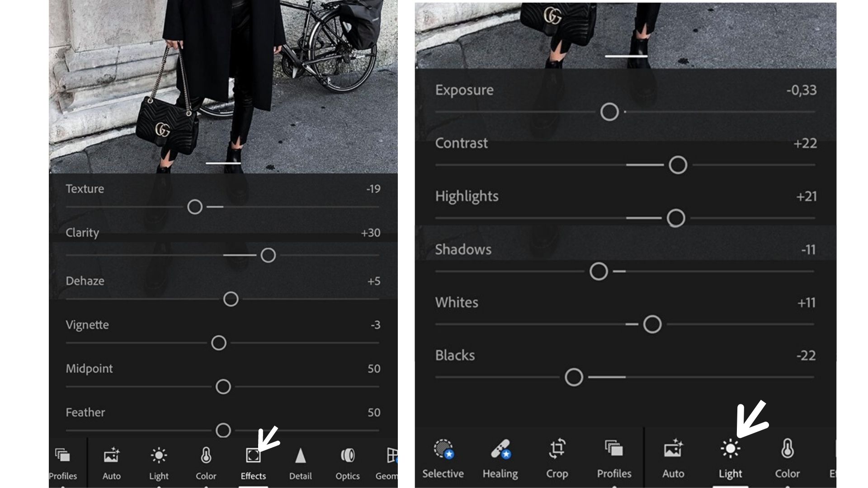Screen dimensions: 868x488
Task: Click the Clarity slider knob
Action: 268,255
